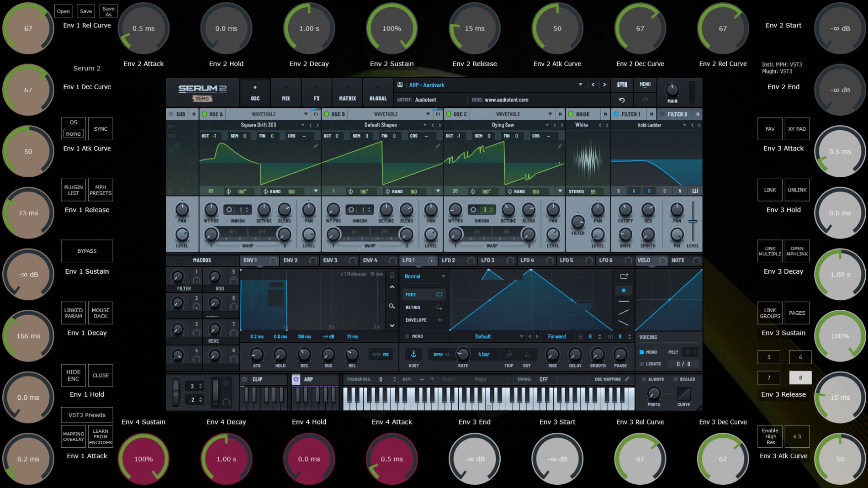The image size is (868, 488).
Task: Click the LFO export shape icon
Action: coord(624,276)
